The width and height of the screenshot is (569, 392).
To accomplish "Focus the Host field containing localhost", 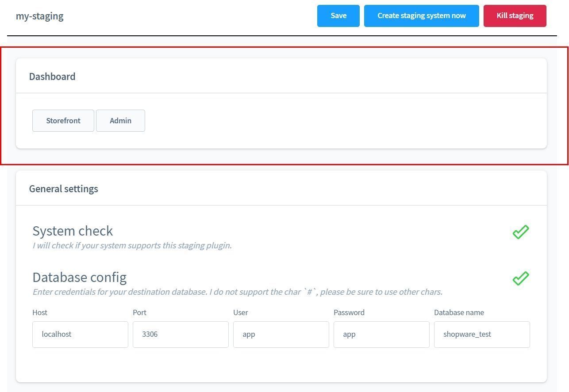I will [x=80, y=335].
